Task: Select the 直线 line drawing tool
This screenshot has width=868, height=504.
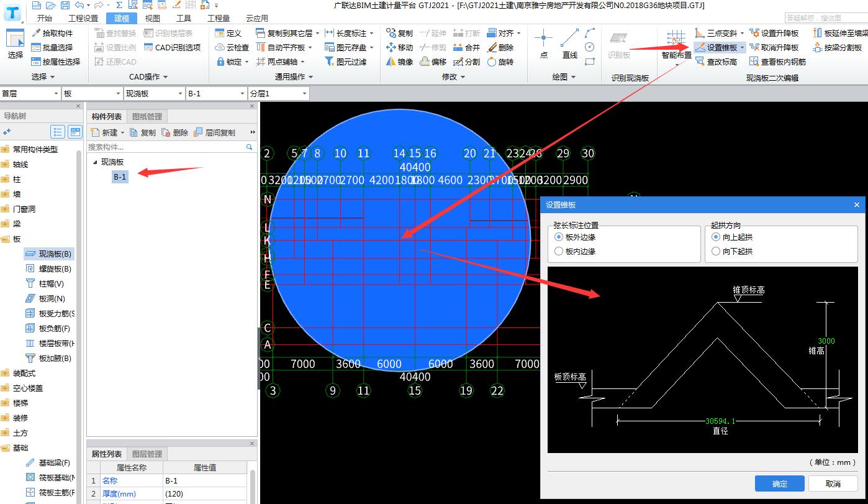Action: (x=570, y=44)
